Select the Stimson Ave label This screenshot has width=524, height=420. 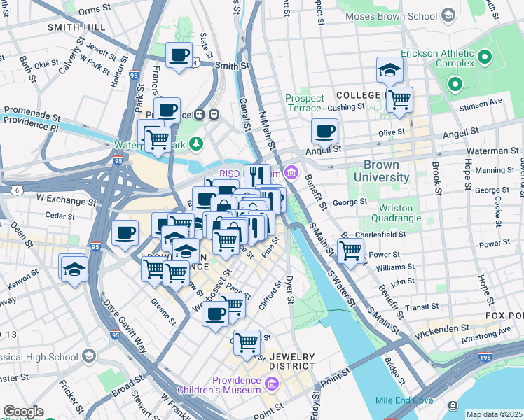pos(481,104)
